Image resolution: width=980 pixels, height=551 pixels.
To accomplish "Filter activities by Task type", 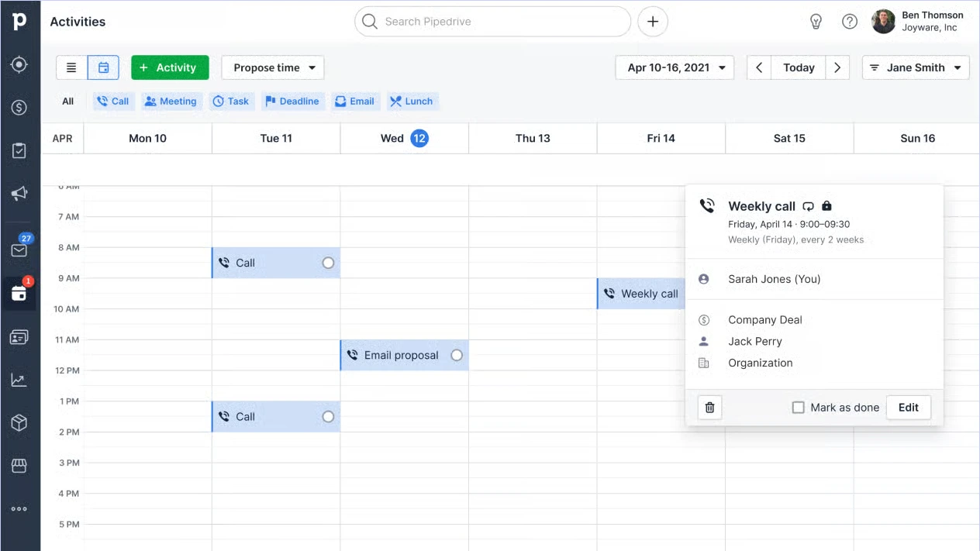I will coord(231,101).
